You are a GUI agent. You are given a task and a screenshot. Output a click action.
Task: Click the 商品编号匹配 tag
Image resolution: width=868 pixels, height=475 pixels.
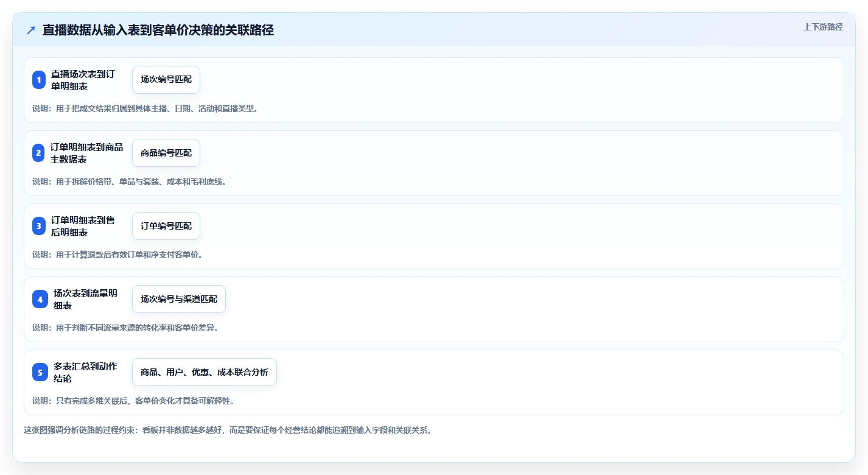(166, 153)
